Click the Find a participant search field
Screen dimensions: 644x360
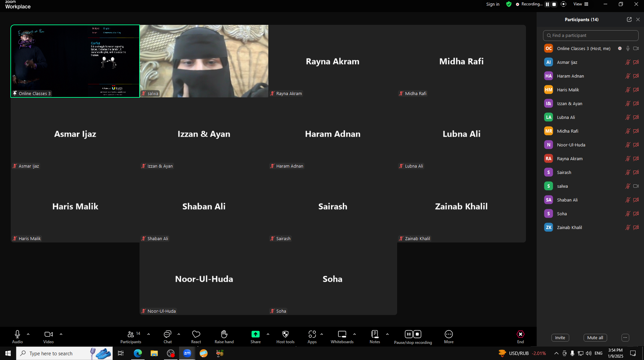pyautogui.click(x=591, y=35)
